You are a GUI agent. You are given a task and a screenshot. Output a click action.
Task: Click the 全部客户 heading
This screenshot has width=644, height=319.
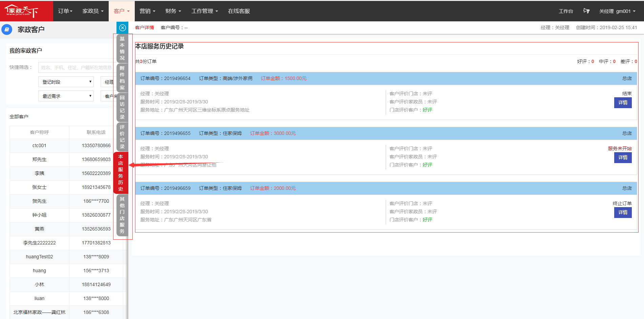click(19, 117)
